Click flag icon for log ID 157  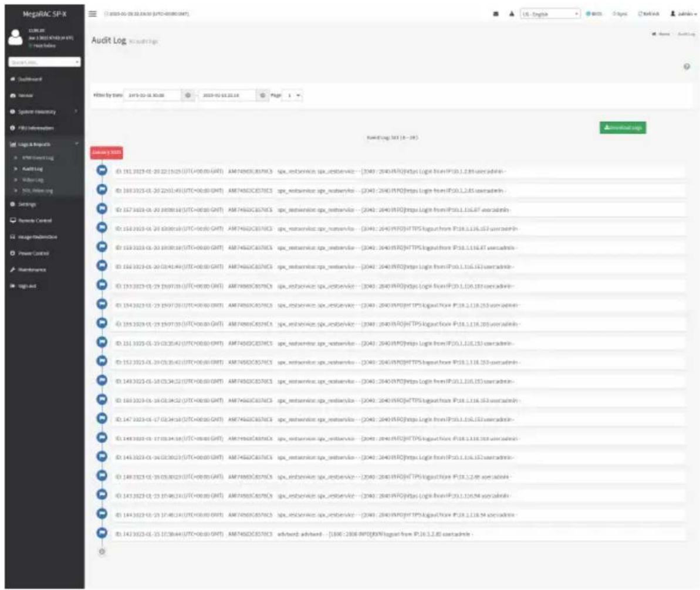pos(102,208)
